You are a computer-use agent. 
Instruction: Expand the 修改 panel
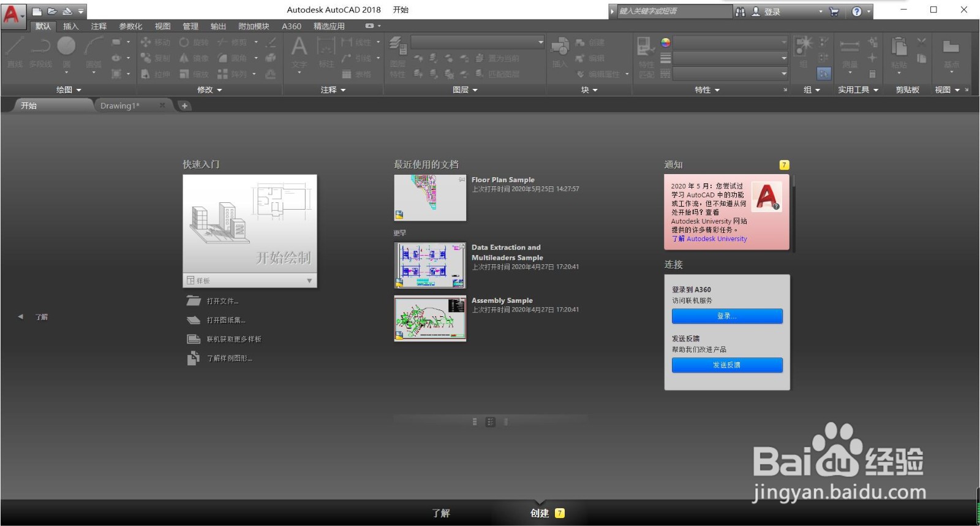[x=209, y=90]
